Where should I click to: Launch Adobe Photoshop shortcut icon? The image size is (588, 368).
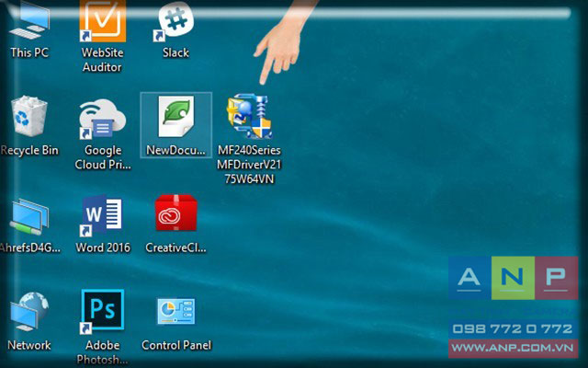click(x=102, y=312)
